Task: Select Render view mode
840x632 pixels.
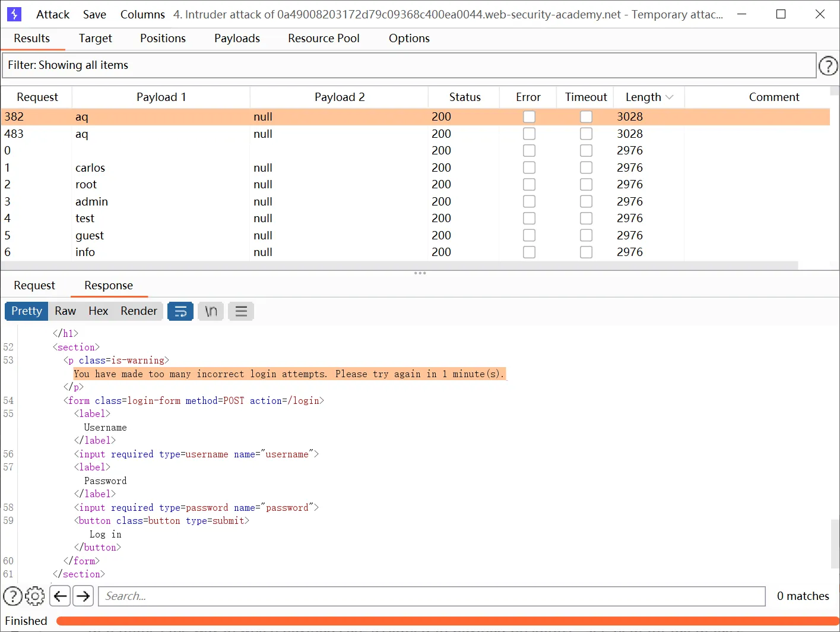Action: 139,311
